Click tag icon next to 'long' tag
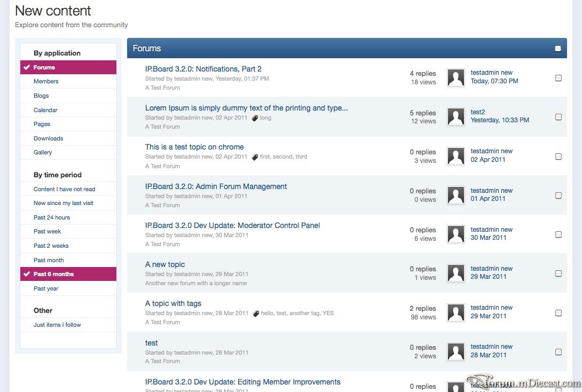 [x=255, y=118]
